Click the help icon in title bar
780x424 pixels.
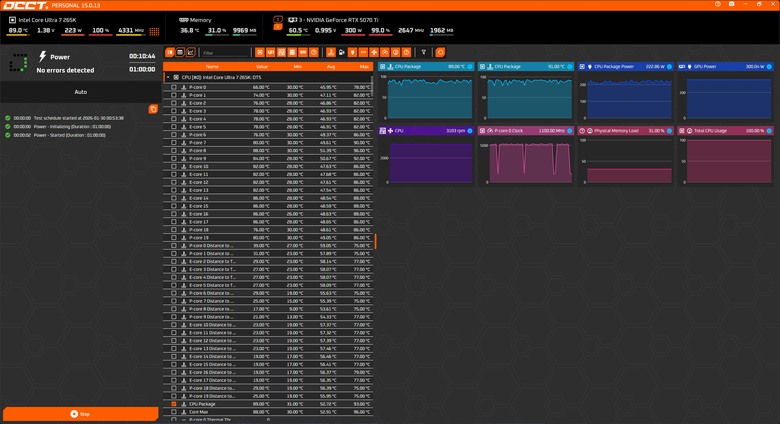click(x=718, y=4)
